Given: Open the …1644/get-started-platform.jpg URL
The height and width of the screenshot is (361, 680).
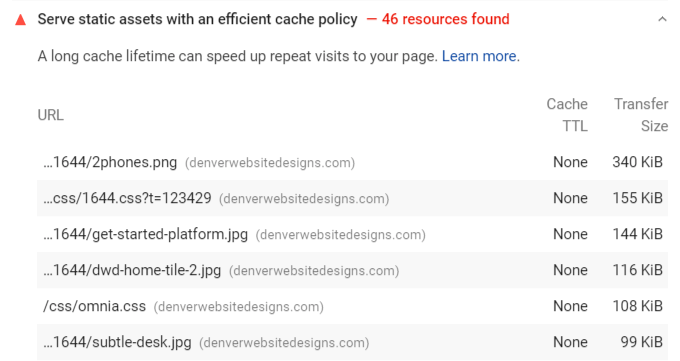Looking at the screenshot, I should pyautogui.click(x=145, y=234).
